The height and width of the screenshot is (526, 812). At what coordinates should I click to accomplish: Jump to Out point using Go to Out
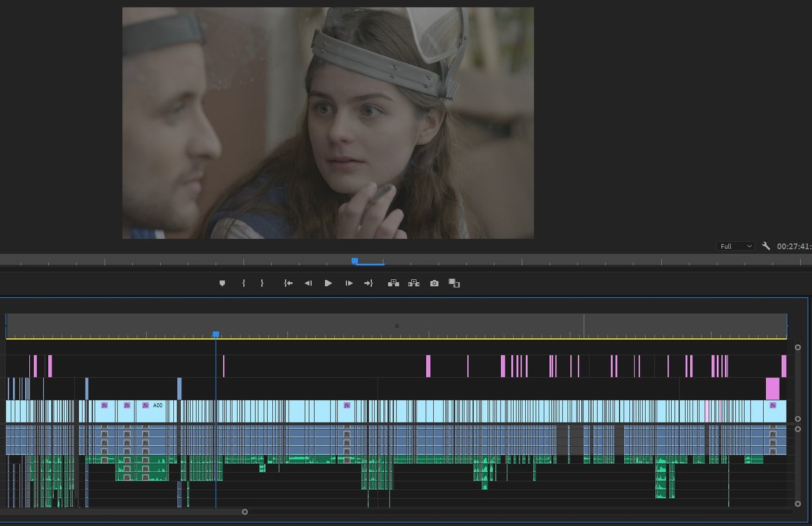(369, 283)
